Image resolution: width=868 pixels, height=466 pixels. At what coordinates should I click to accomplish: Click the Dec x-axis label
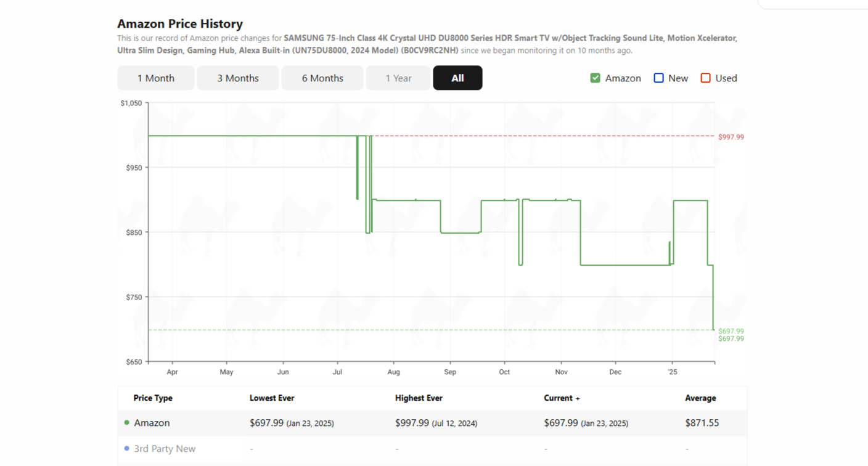(615, 372)
